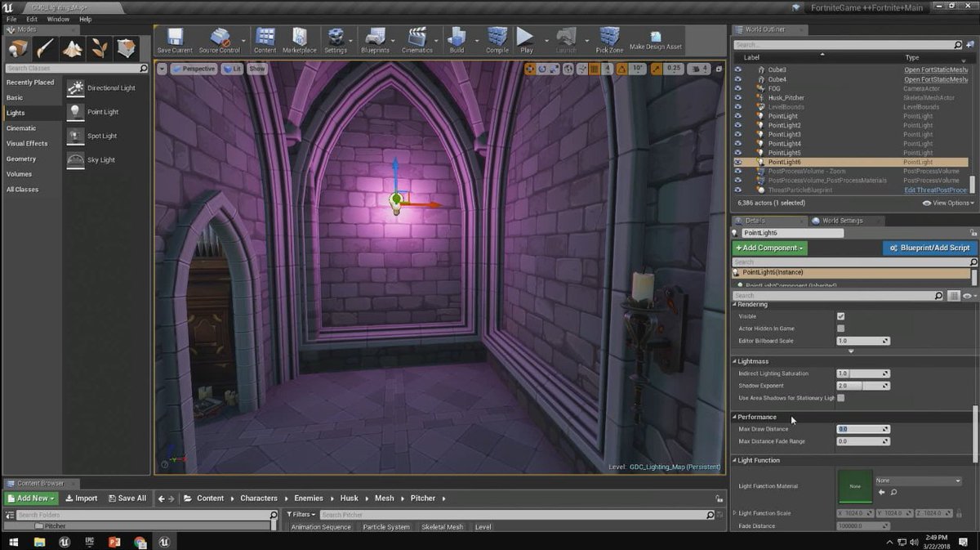980x550 pixels.
Task: Click the Cinematics toolbar icon
Action: coord(417,39)
